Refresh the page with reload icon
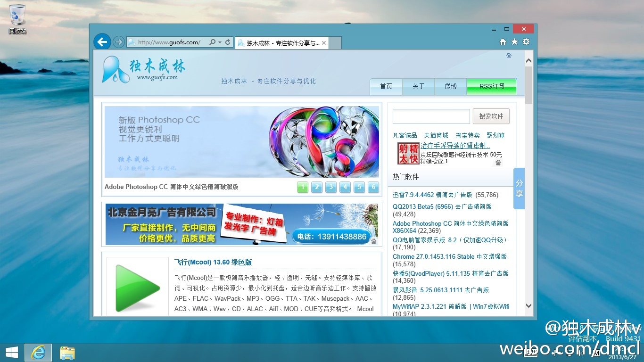The height and width of the screenshot is (362, 644). [x=228, y=42]
